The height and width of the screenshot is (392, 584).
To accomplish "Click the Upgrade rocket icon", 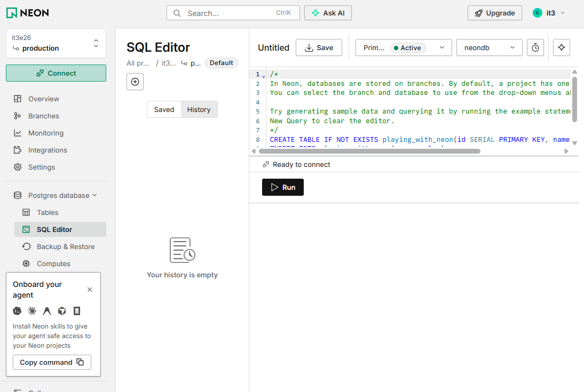I will [479, 13].
